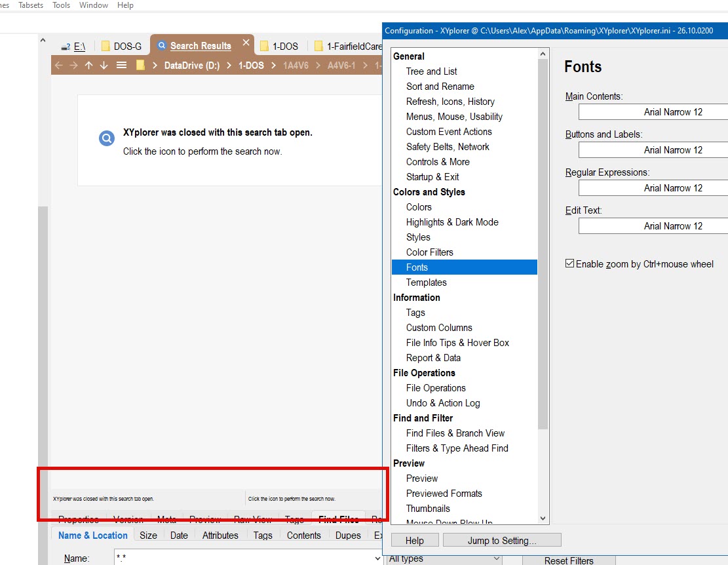Click the back arrow in address bar
728x565 pixels.
tap(58, 66)
